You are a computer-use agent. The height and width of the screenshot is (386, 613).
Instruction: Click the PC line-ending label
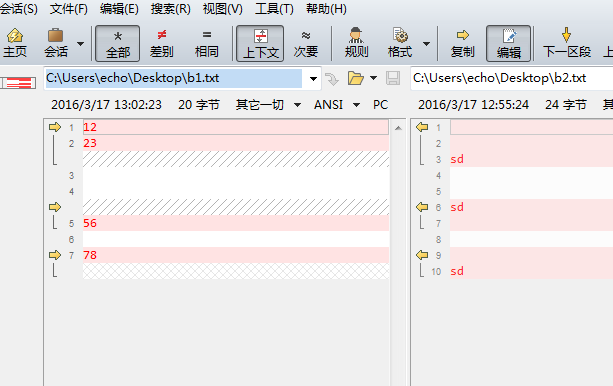(x=380, y=105)
